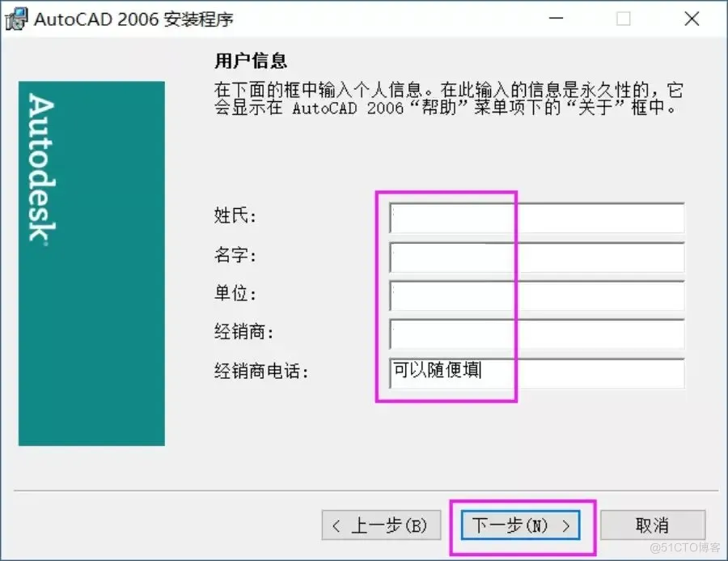728x561 pixels.
Task: Click the 单位: label
Action: (235, 293)
